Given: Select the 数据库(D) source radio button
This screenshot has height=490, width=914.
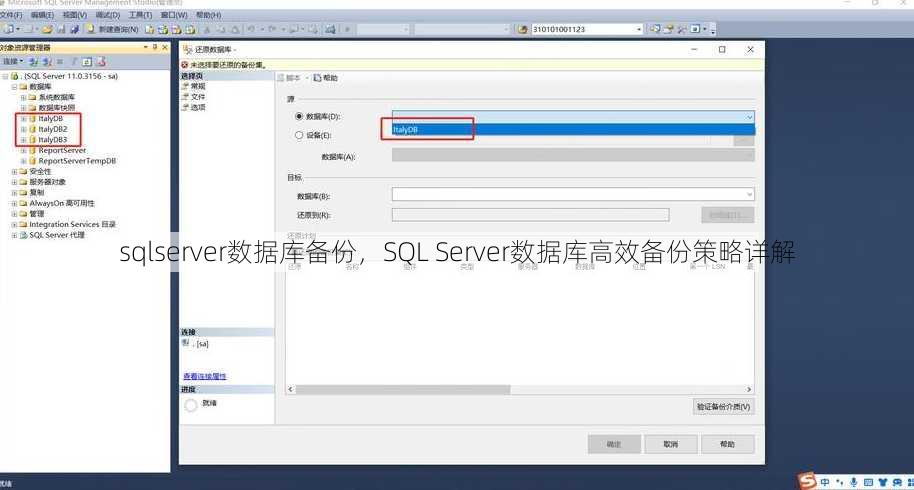Looking at the screenshot, I should (x=299, y=117).
